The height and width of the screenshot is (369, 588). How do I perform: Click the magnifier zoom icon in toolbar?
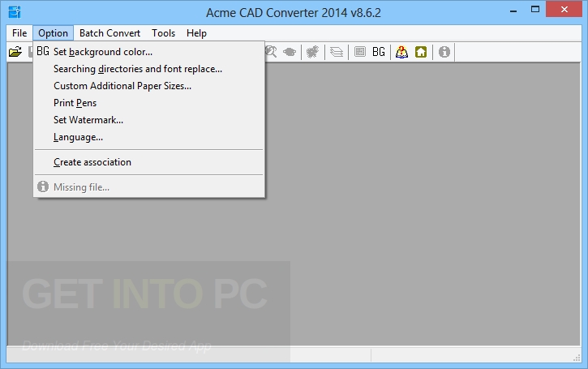click(272, 52)
